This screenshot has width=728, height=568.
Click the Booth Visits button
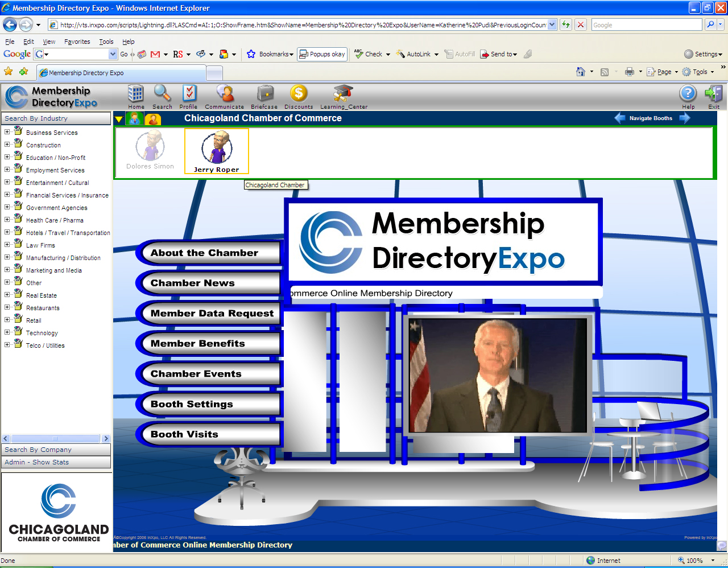pos(209,434)
